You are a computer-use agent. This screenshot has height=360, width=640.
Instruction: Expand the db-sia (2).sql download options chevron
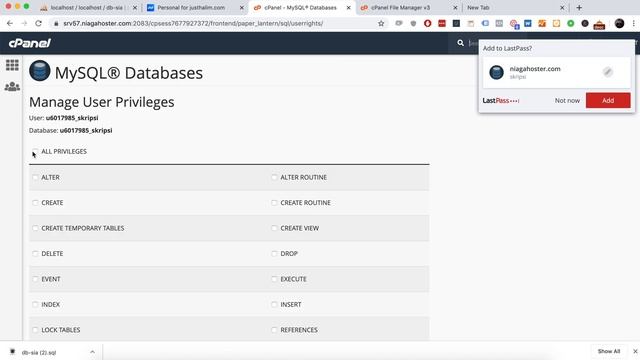(x=92, y=352)
